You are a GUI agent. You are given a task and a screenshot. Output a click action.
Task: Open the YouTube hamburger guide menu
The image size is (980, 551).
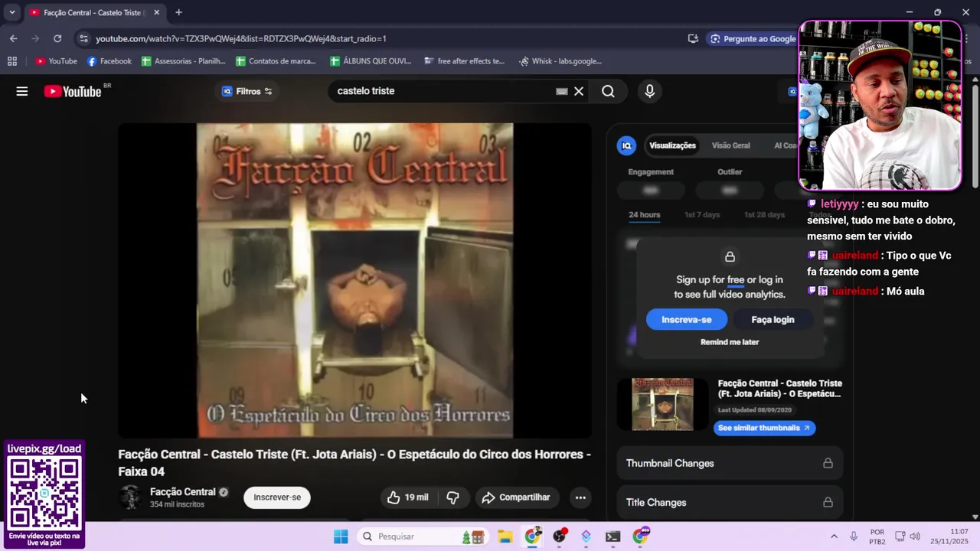(x=22, y=91)
